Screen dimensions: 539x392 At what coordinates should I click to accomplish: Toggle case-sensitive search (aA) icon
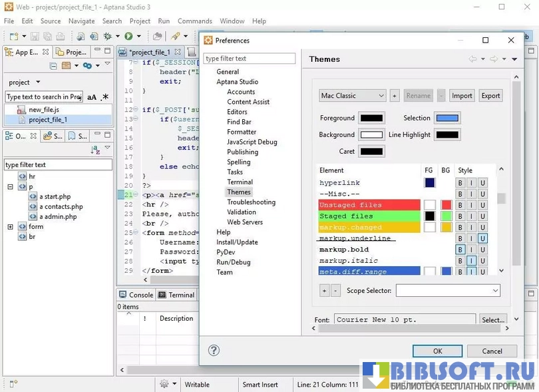click(x=92, y=97)
